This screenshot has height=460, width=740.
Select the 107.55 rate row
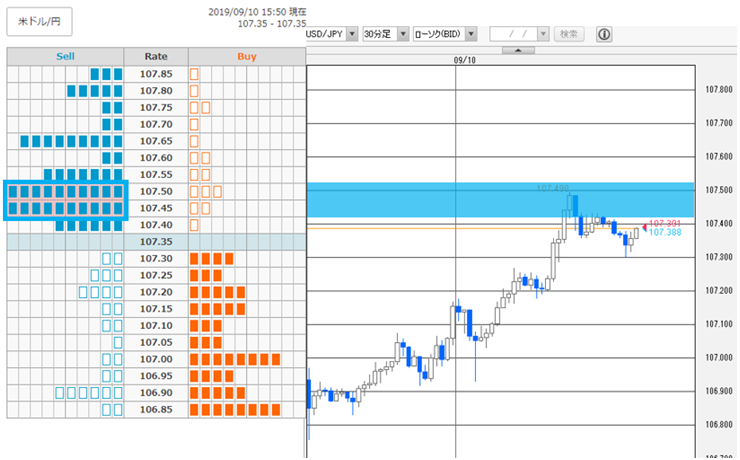(156, 175)
